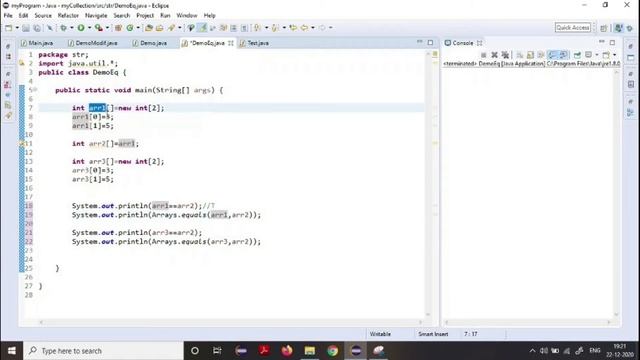640x360 pixels.
Task: Close the DemoEq.java editor tab
Action: coord(231,43)
